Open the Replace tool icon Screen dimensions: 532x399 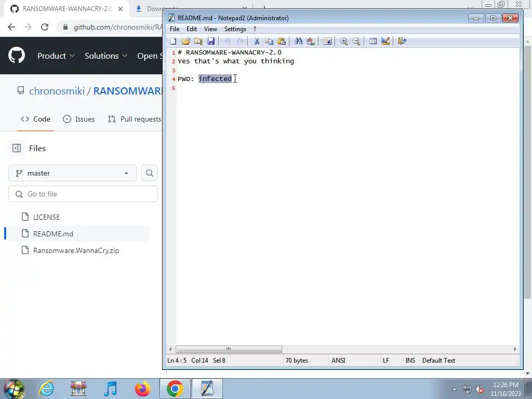point(311,42)
